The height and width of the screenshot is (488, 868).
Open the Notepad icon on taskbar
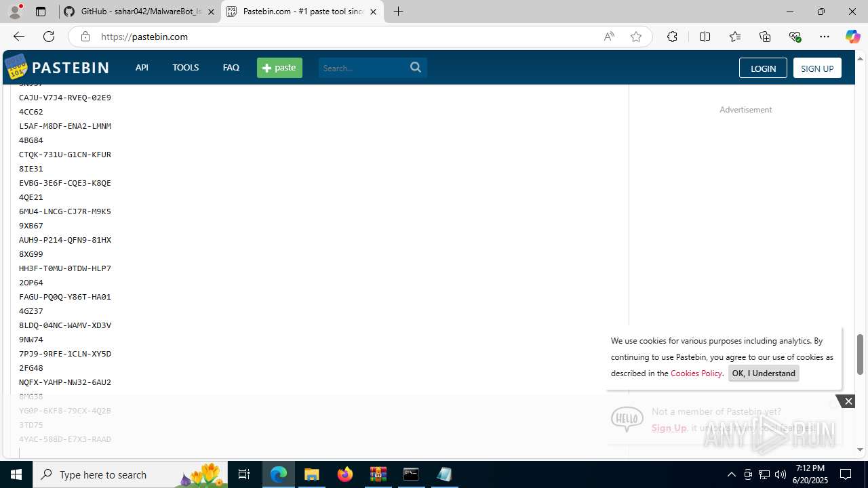click(x=444, y=474)
